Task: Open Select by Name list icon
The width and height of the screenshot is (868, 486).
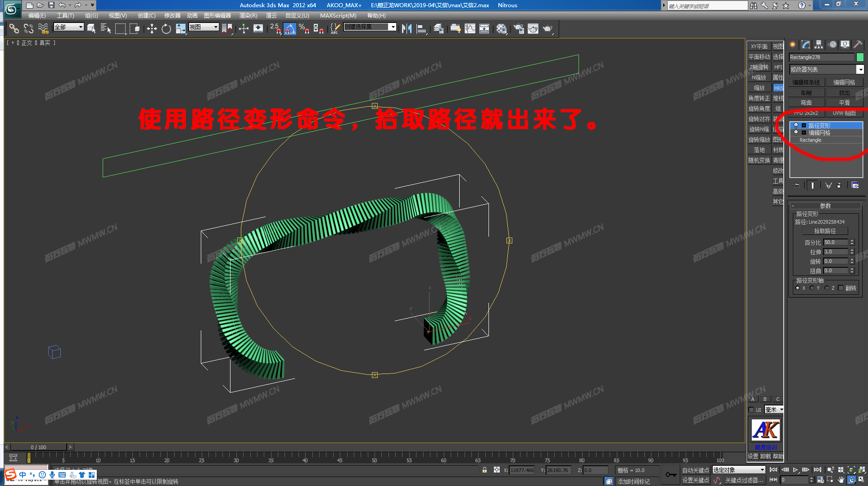Action: click(106, 28)
